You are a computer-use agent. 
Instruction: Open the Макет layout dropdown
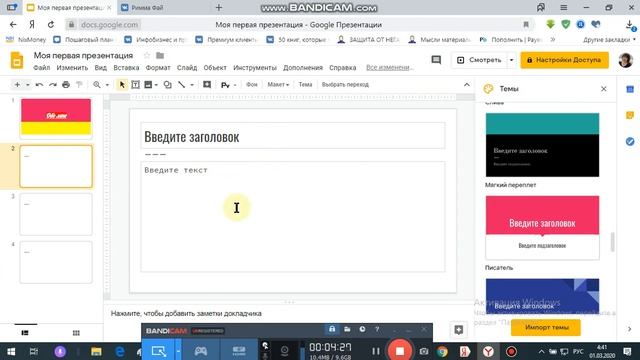click(x=278, y=84)
